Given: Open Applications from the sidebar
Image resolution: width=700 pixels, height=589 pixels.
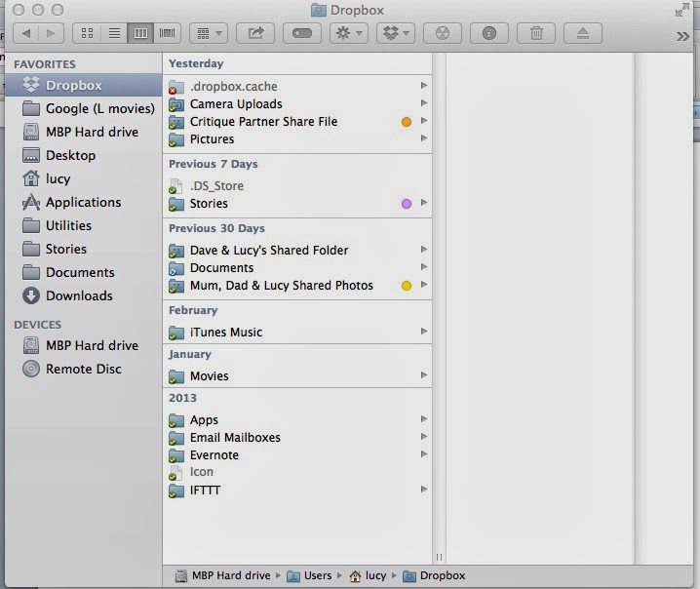Looking at the screenshot, I should pyautogui.click(x=84, y=202).
